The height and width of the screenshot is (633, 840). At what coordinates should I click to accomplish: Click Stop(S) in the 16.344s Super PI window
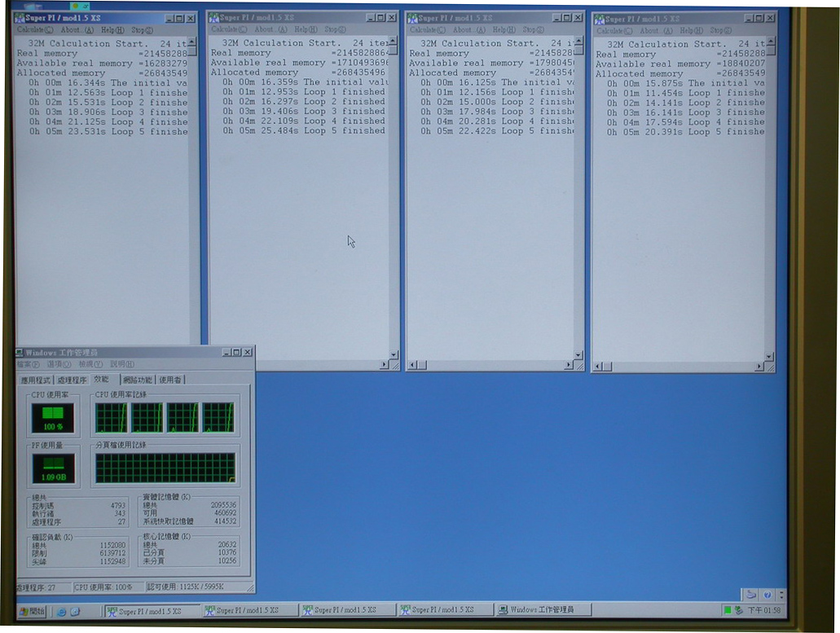click(x=142, y=30)
